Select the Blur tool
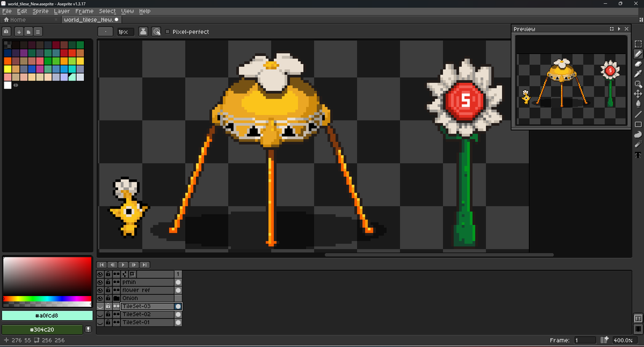The height and width of the screenshot is (347, 644). click(x=638, y=144)
